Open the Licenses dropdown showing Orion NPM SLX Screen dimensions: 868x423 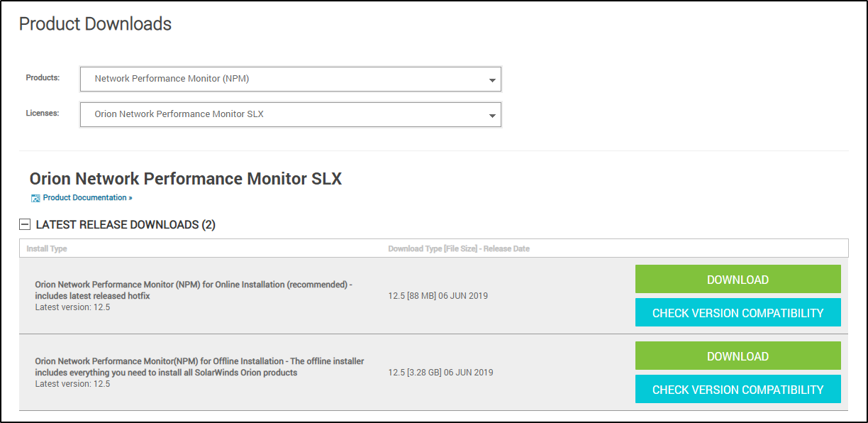click(x=291, y=114)
